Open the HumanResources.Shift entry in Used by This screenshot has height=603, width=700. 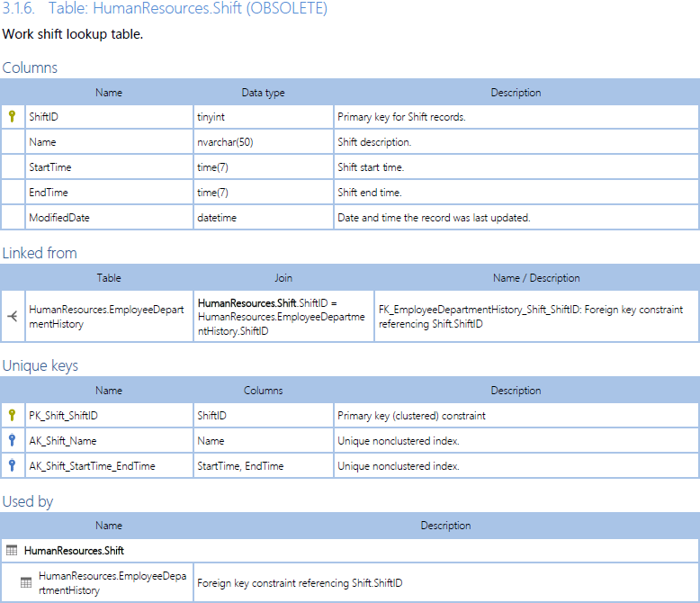click(x=74, y=550)
